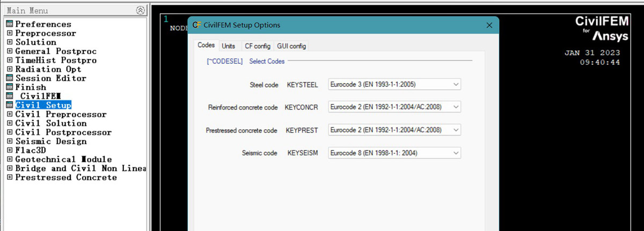Click the 09:40:44 time stamp
Image resolution: width=644 pixels, height=231 pixels.
[600, 62]
